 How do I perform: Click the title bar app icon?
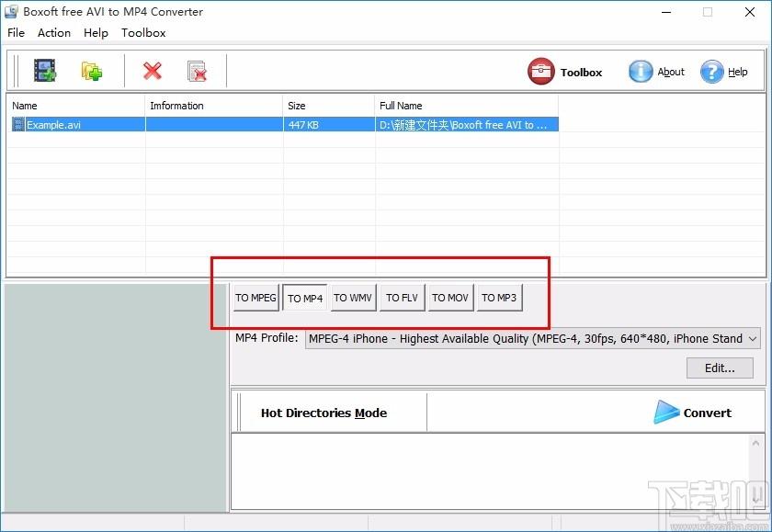point(11,11)
